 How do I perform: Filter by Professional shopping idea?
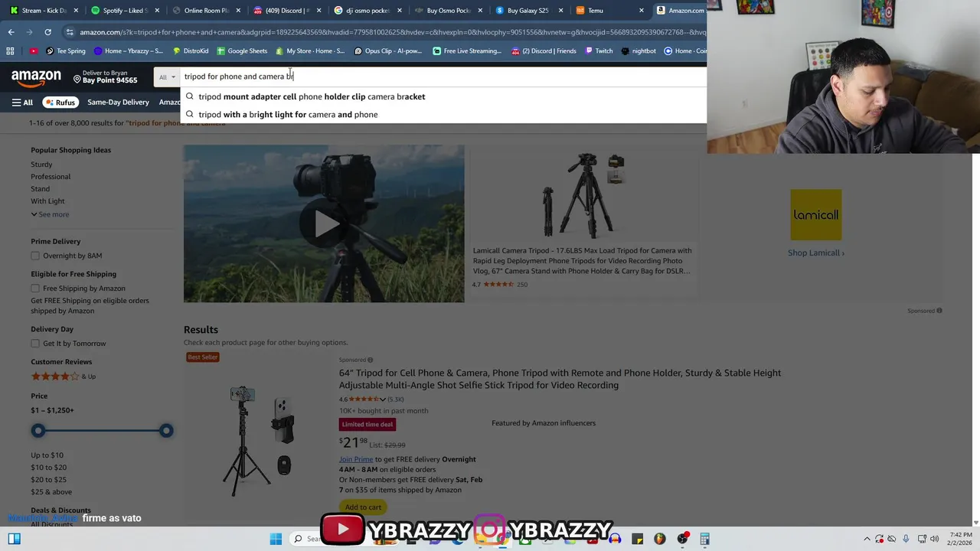(x=51, y=176)
